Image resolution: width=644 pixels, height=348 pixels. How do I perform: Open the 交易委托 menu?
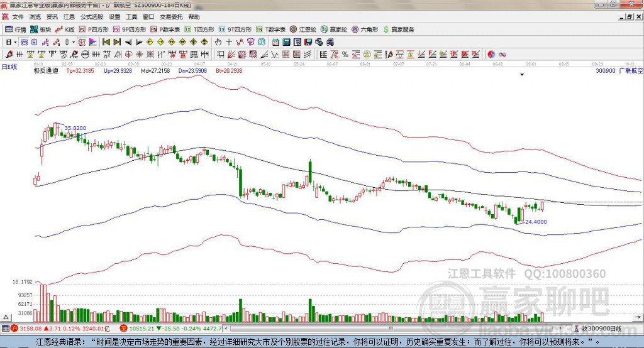tap(171, 17)
